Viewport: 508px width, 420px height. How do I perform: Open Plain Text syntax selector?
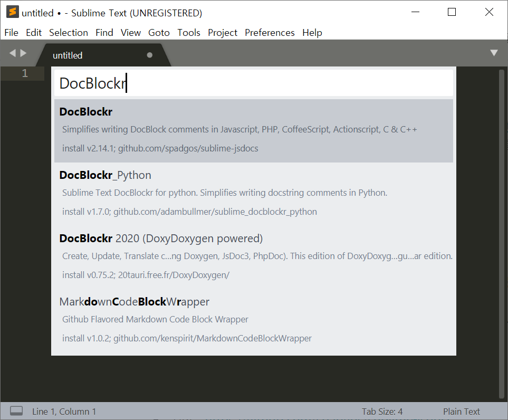(462, 411)
